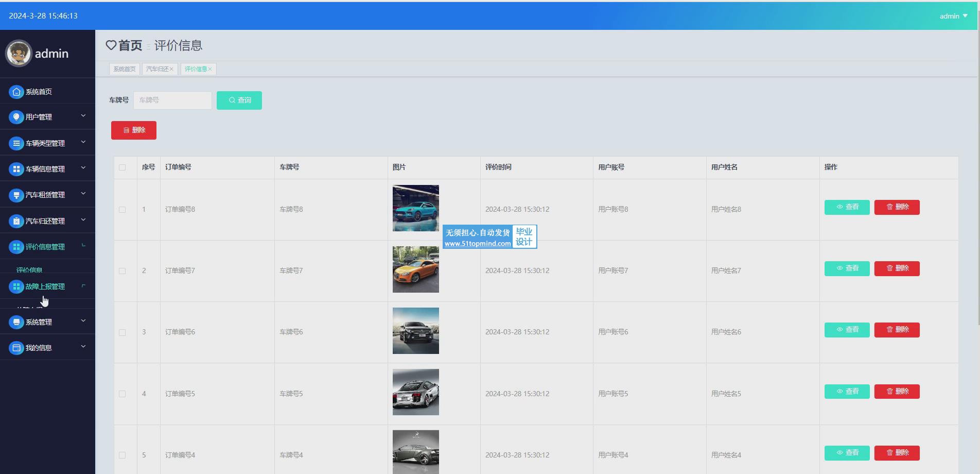The height and width of the screenshot is (474, 980).
Task: Tick the select-all checkbox in table header
Action: tap(122, 167)
